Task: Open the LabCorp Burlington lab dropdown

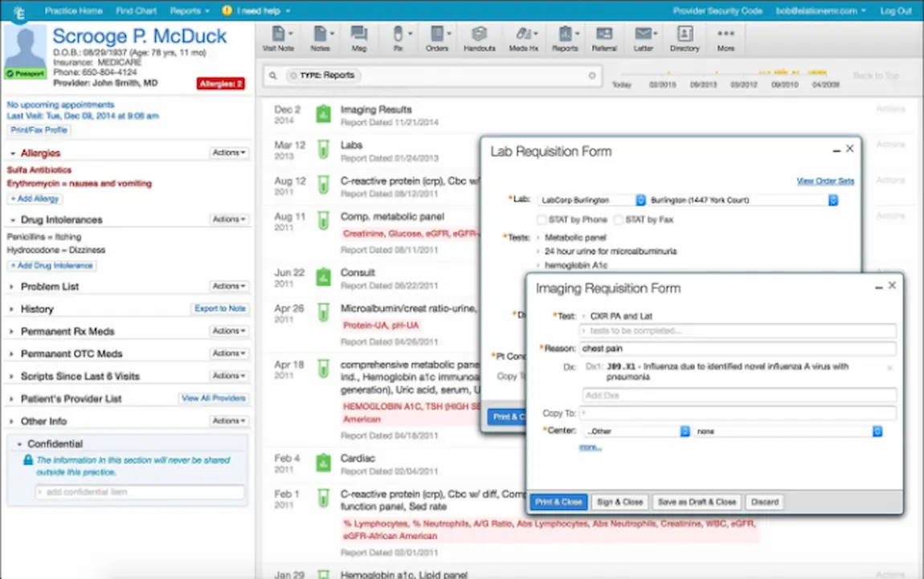Action: (640, 200)
